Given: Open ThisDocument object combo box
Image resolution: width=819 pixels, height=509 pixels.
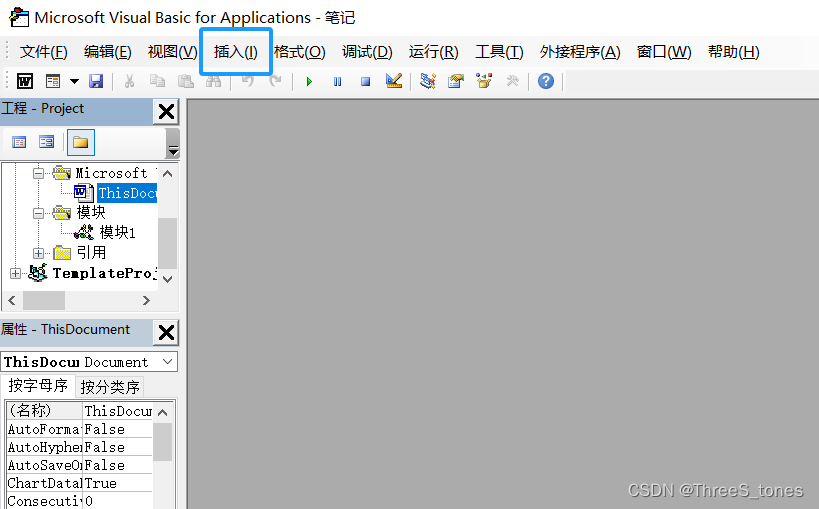Looking at the screenshot, I should pos(89,362).
